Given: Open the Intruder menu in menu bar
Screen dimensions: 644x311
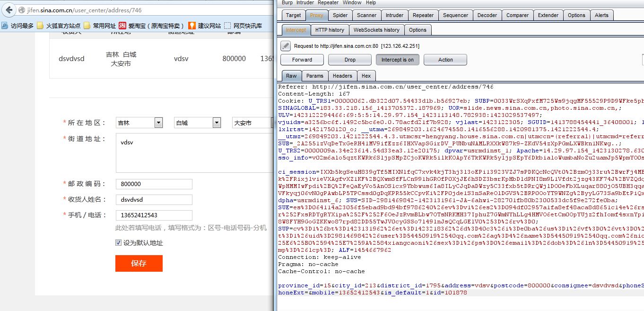Looking at the screenshot, I should pos(305,2).
